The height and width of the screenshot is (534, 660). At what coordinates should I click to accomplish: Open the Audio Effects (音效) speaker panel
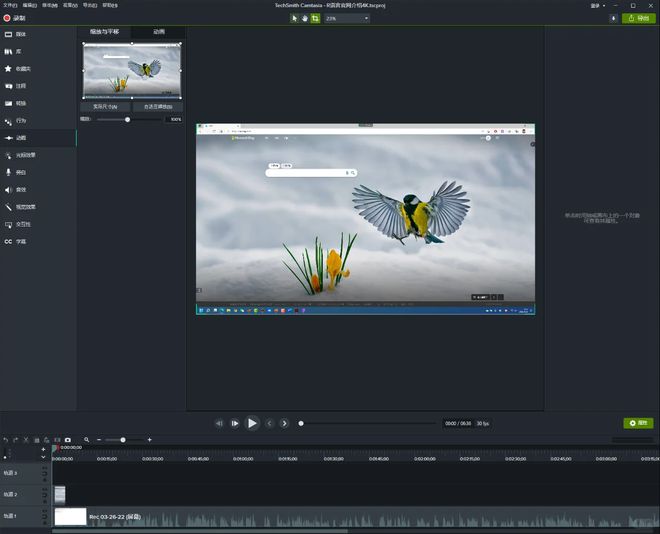point(20,189)
